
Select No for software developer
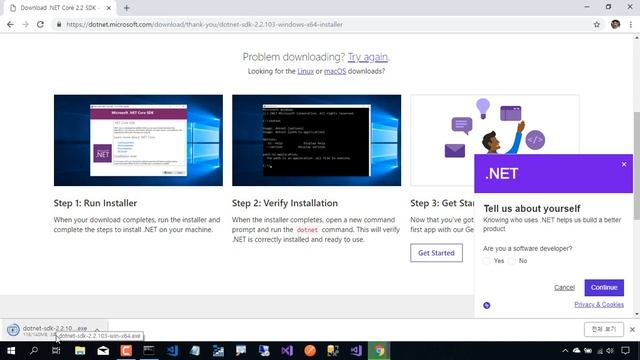click(512, 261)
